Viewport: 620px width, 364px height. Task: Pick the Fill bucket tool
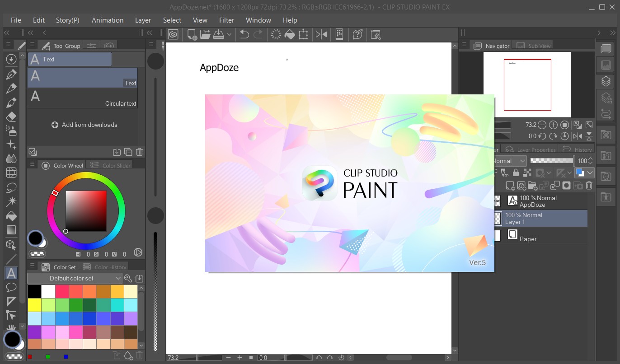click(11, 216)
